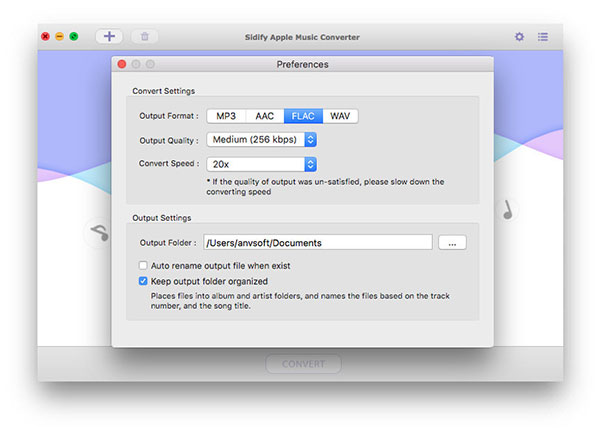Open settings via the gear icon
This screenshot has height=428, width=600.
pyautogui.click(x=519, y=37)
